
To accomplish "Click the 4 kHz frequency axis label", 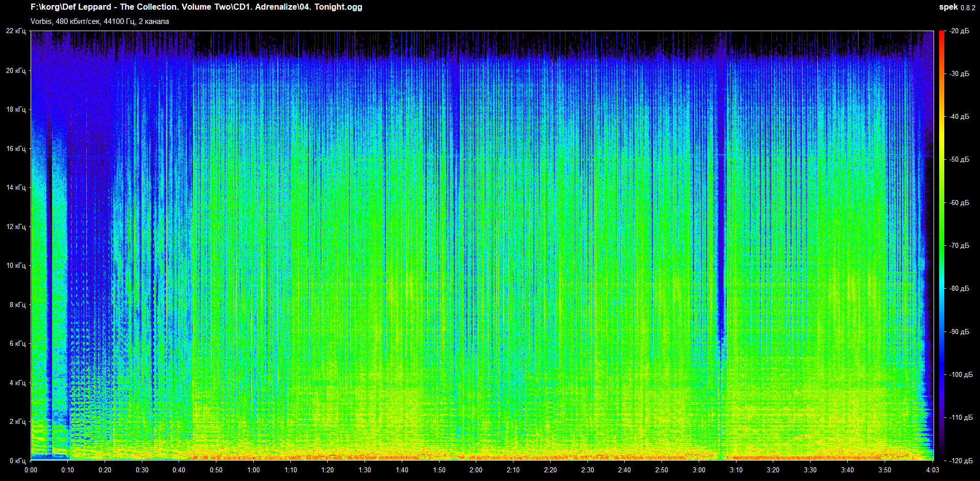I will click(17, 383).
